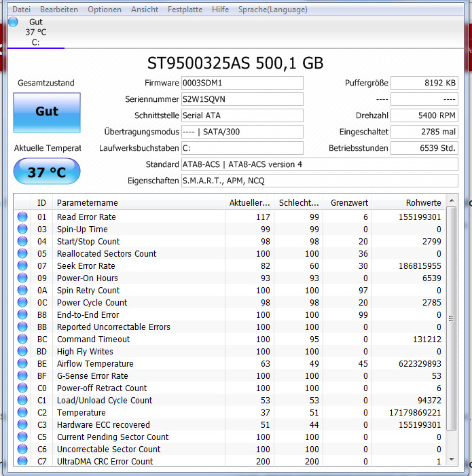Click status orb for Spin-Up Time
This screenshot has width=472, height=476.
22,229
